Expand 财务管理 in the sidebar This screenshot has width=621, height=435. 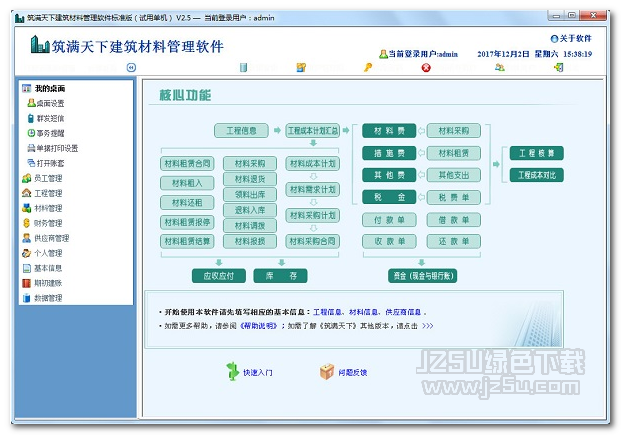tap(42, 223)
